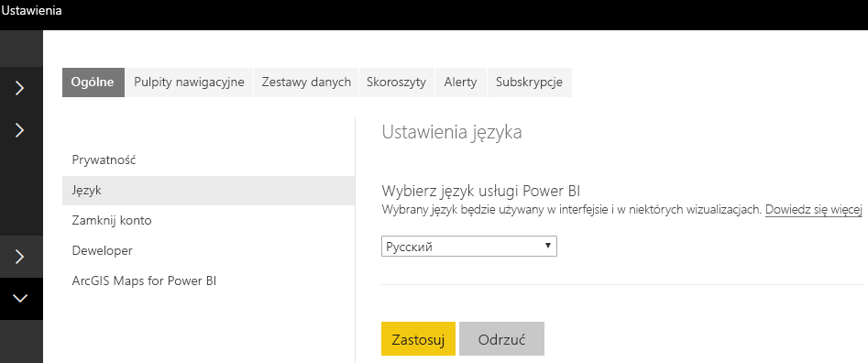This screenshot has width=868, height=363.
Task: Open the Skoroszyty tab
Action: tap(396, 82)
